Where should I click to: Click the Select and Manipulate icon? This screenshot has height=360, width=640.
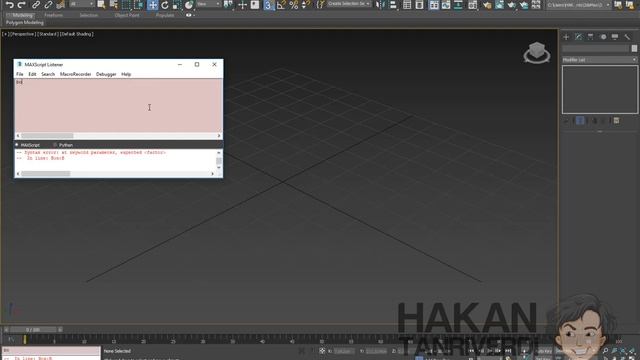242,5
